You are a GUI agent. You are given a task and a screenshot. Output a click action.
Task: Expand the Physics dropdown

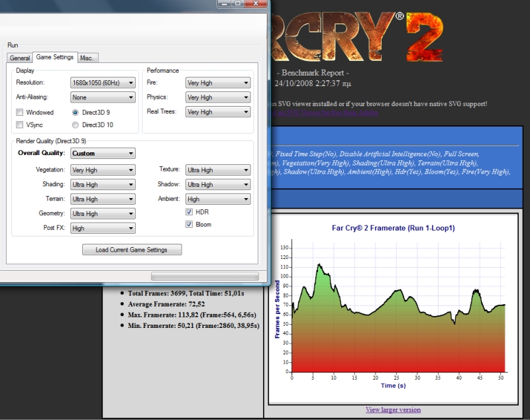point(218,97)
